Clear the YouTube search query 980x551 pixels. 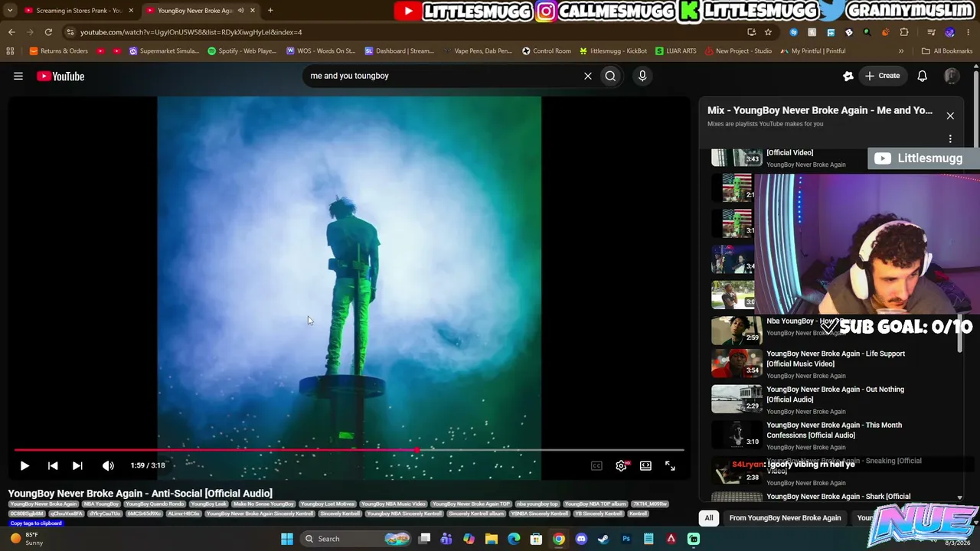(x=588, y=76)
